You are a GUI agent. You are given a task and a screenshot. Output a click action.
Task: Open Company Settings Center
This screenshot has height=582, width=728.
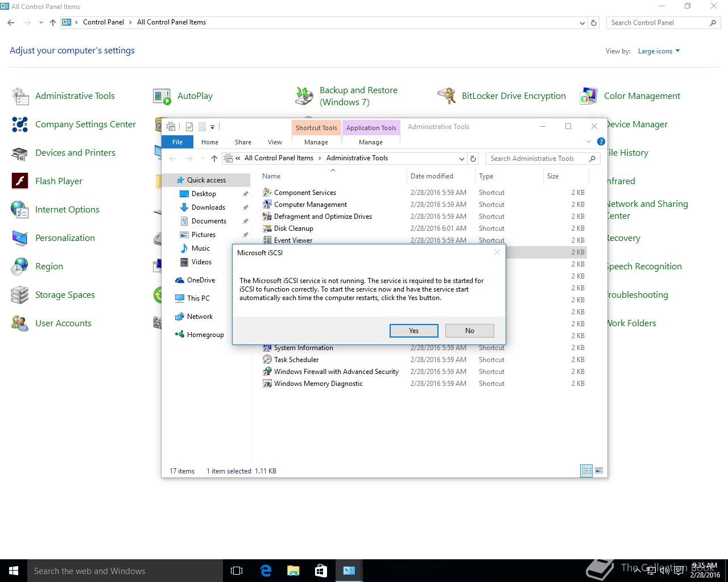74,124
